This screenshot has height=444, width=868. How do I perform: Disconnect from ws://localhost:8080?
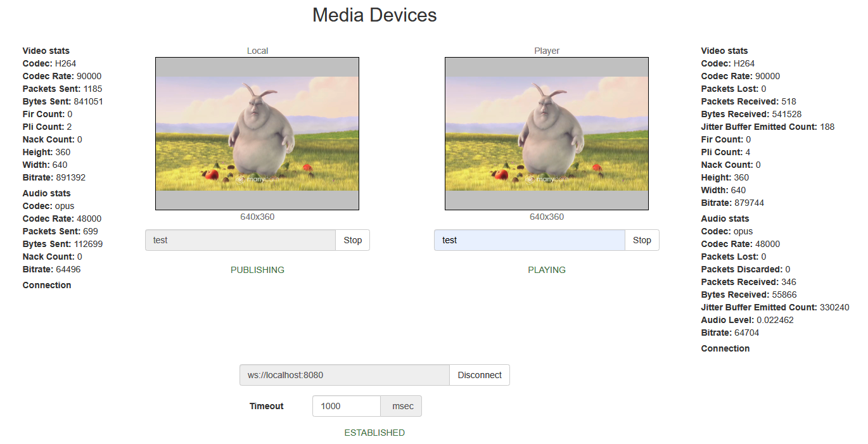pos(480,375)
